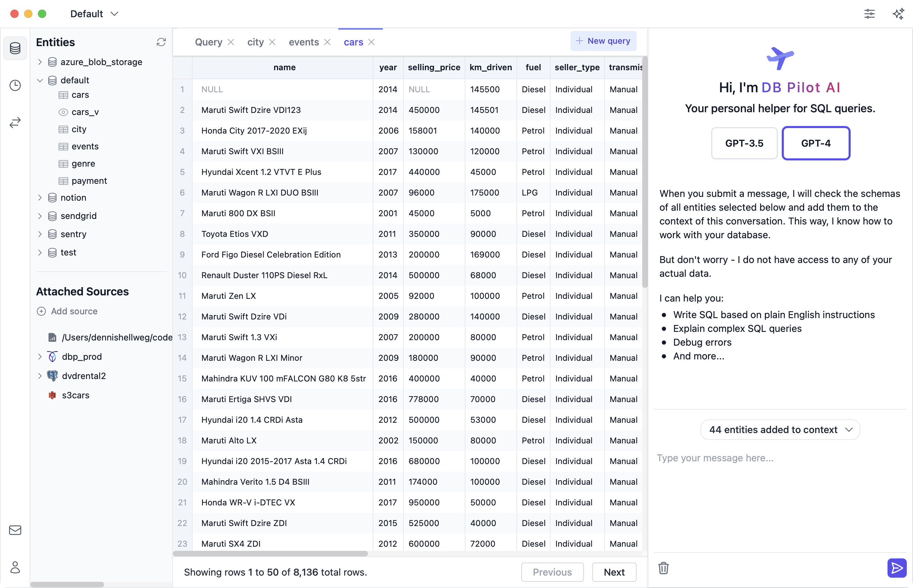913x588 pixels.
Task: Click the delete/trash icon bottom right
Action: point(664,568)
